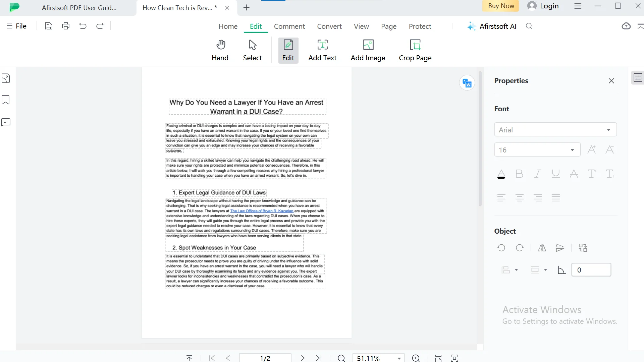
Task: Rotate object counterclockwise
Action: point(501,248)
